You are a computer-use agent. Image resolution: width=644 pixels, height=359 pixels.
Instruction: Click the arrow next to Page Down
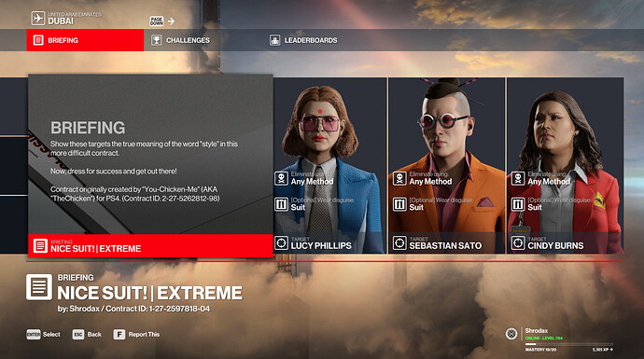[x=172, y=21]
